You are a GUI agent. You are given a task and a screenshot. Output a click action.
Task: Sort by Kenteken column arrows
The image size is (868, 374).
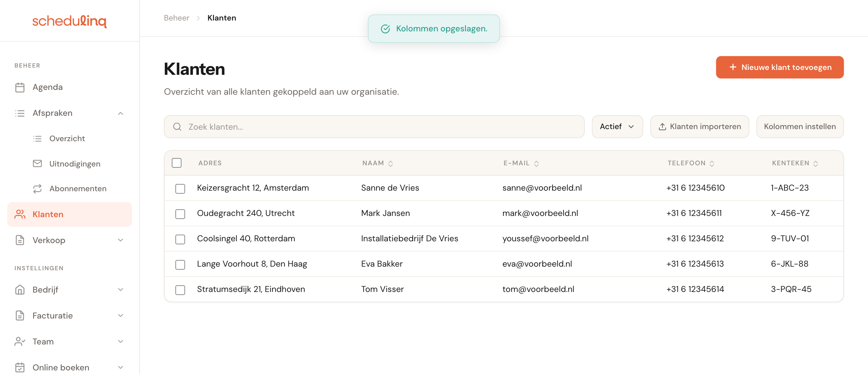point(816,163)
